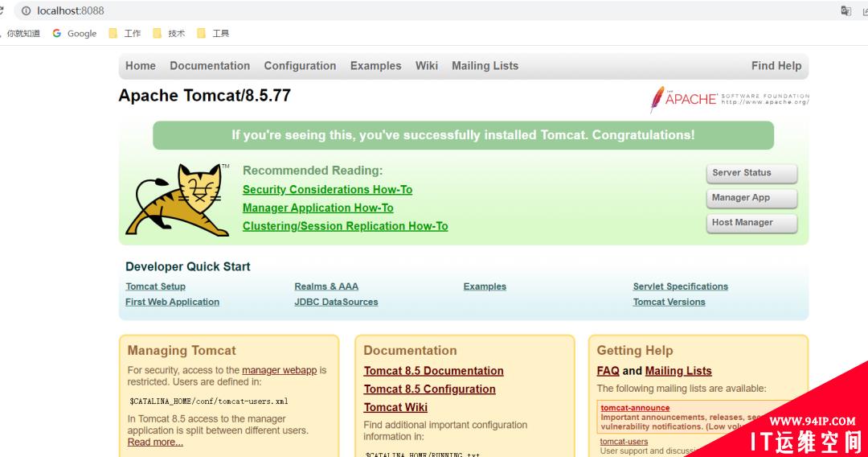Click the Manager App button

pos(751,198)
